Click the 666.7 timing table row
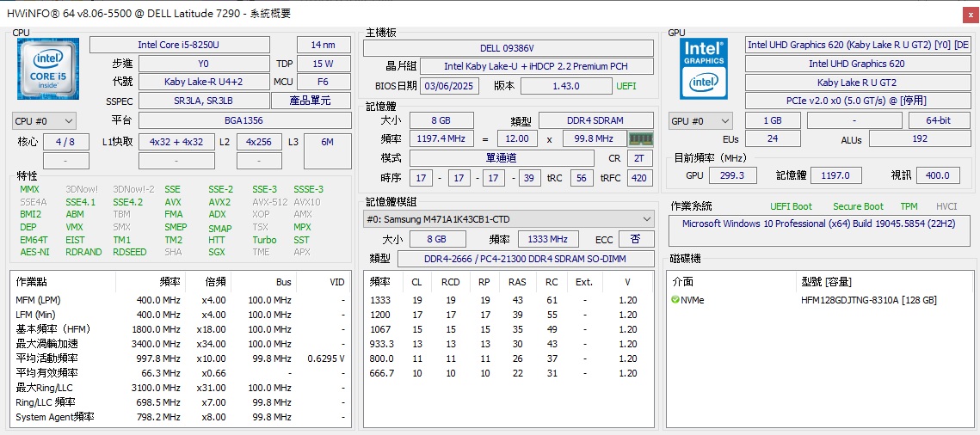 point(508,373)
